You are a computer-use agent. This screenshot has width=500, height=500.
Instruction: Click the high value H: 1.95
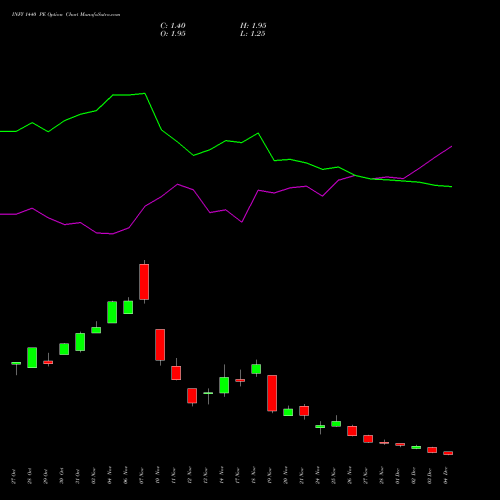[x=253, y=26]
